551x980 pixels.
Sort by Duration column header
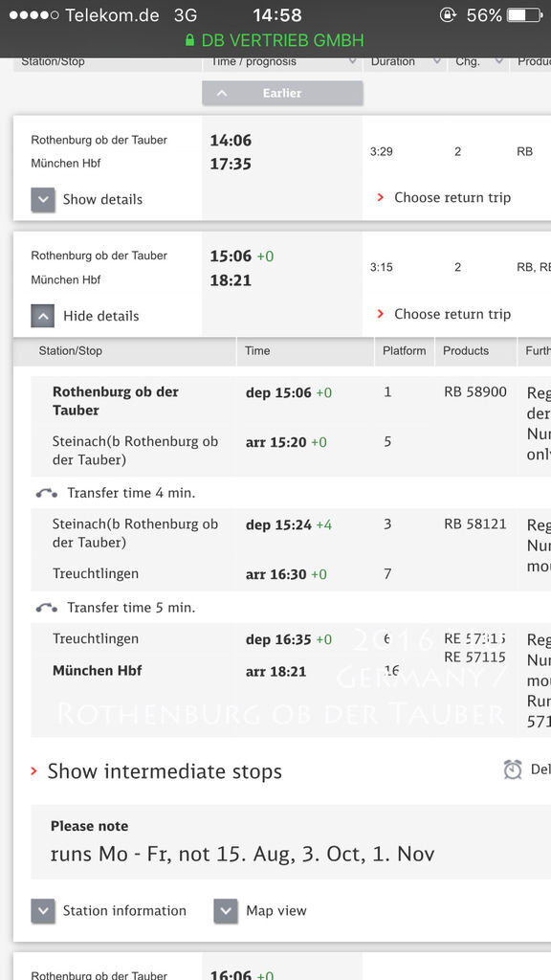pyautogui.click(x=405, y=62)
